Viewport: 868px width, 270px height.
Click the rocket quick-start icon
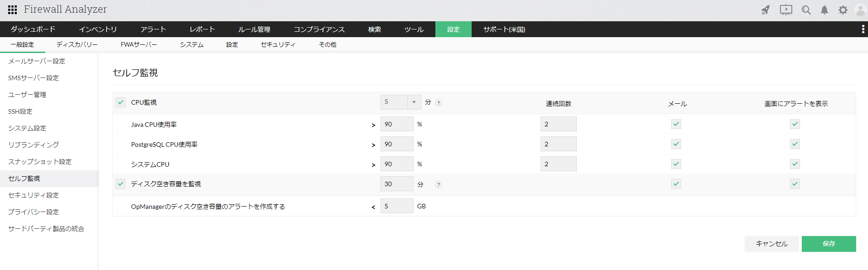tap(766, 10)
